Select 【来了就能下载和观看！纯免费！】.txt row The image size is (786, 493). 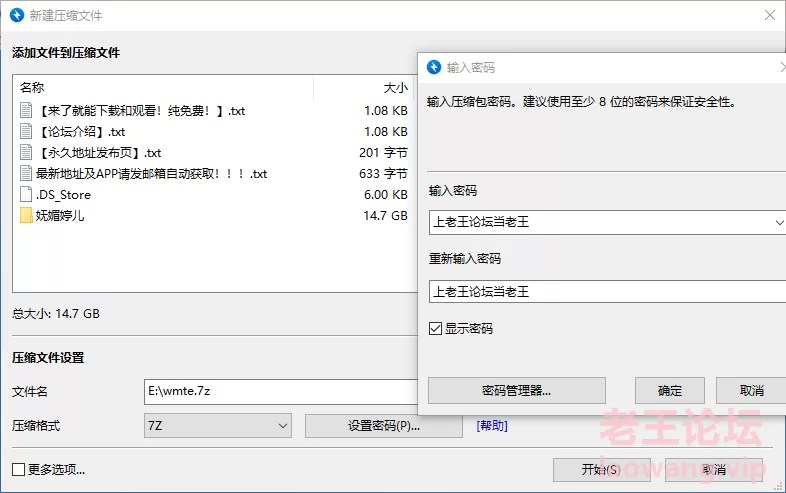tap(215, 110)
